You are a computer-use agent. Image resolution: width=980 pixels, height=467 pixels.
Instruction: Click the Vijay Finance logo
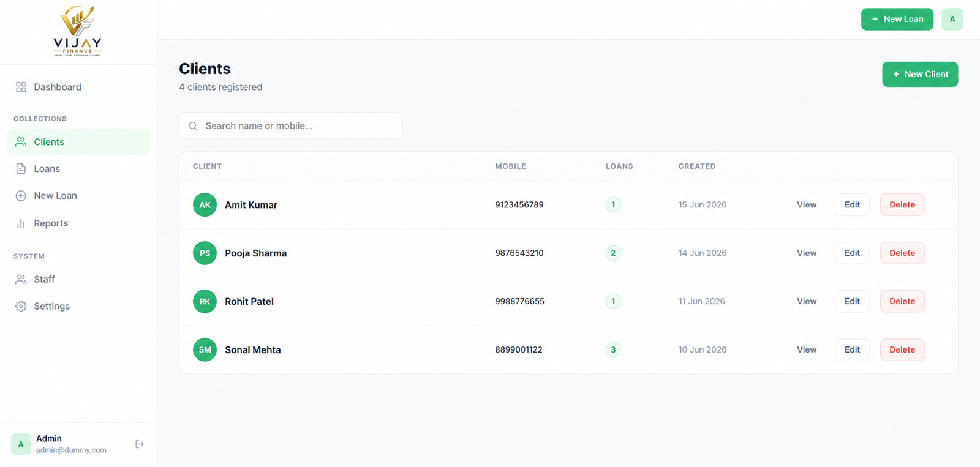point(77,31)
